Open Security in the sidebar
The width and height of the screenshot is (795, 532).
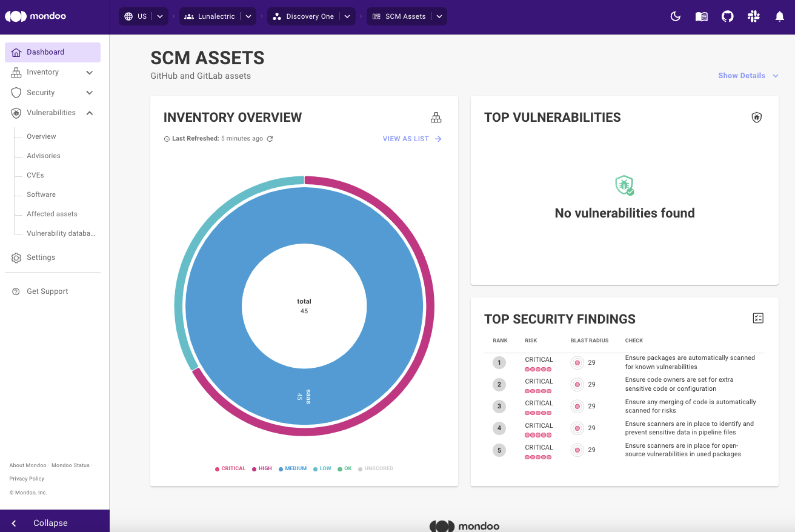[x=41, y=93]
